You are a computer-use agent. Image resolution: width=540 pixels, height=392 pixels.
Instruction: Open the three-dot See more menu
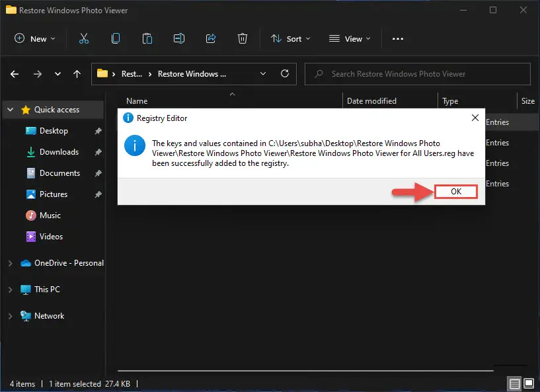[398, 38]
